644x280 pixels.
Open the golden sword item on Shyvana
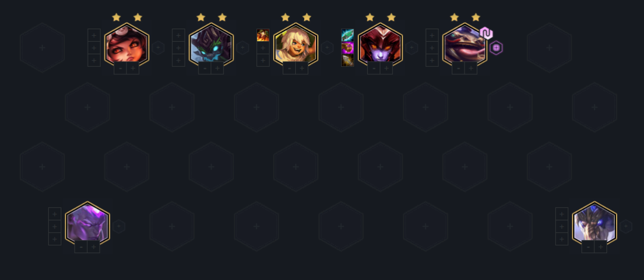pyautogui.click(x=348, y=60)
